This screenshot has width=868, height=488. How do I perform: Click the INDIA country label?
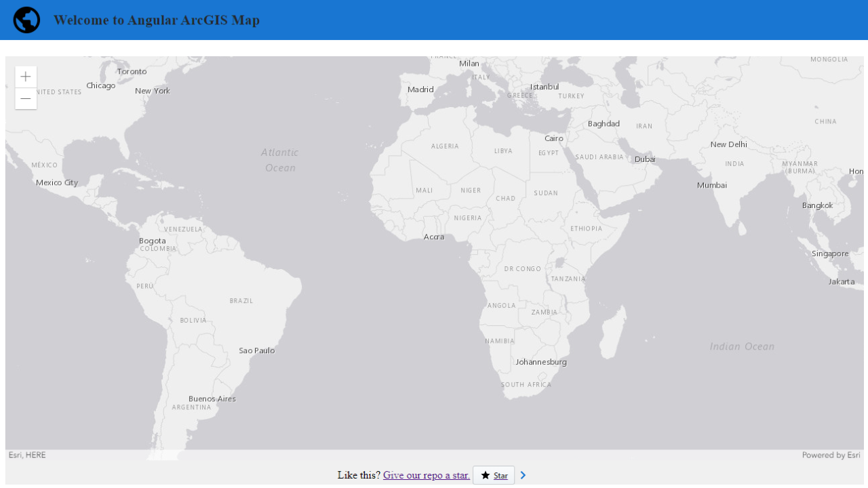(734, 164)
